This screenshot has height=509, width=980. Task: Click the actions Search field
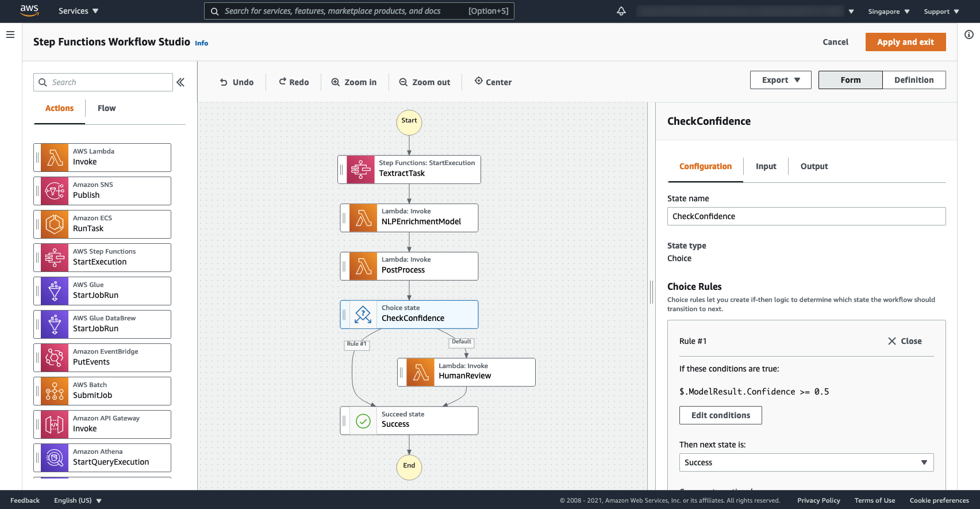click(x=103, y=82)
